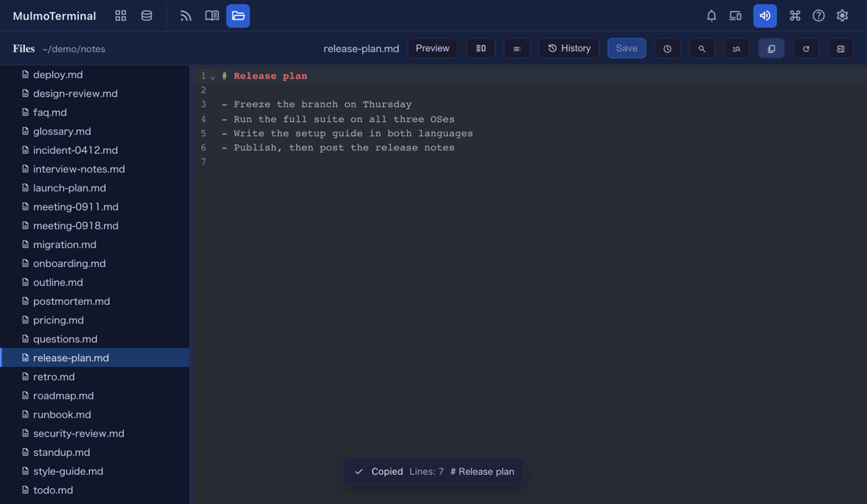Click the MulmoTerminal app title
Screen dimensions: 867x504
coord(54,16)
